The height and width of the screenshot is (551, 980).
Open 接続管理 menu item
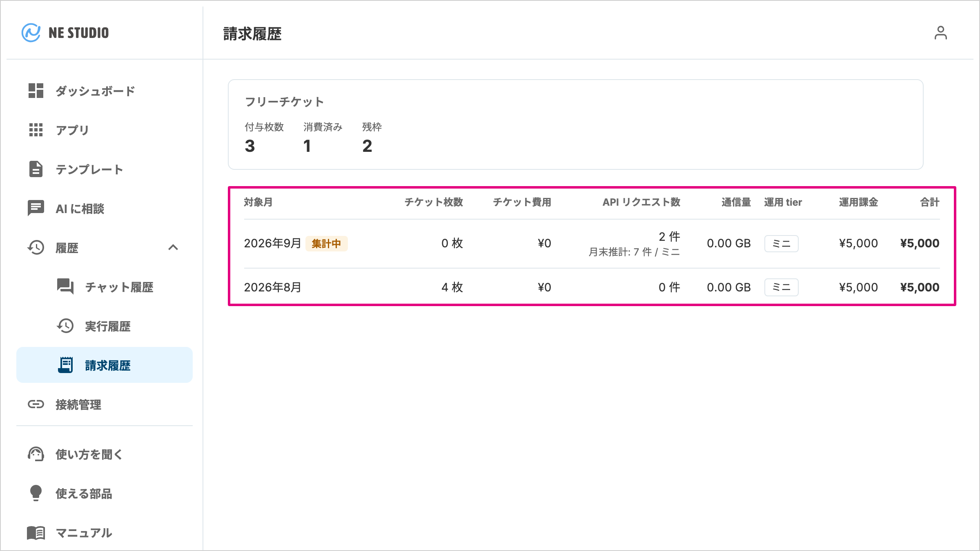click(x=105, y=404)
